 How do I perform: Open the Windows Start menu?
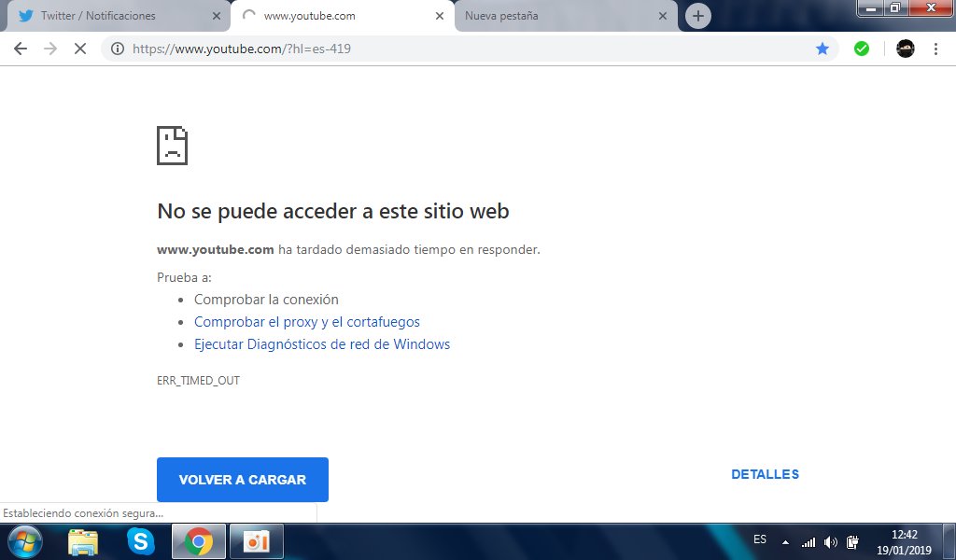pos(25,541)
